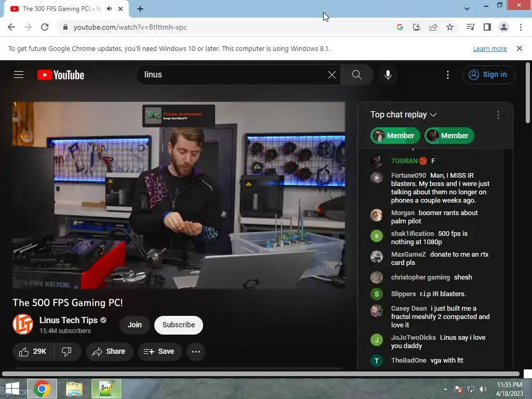Screen dimensions: 532x399
Task: Click the Casey Dean chat author name
Action: pyautogui.click(x=408, y=309)
